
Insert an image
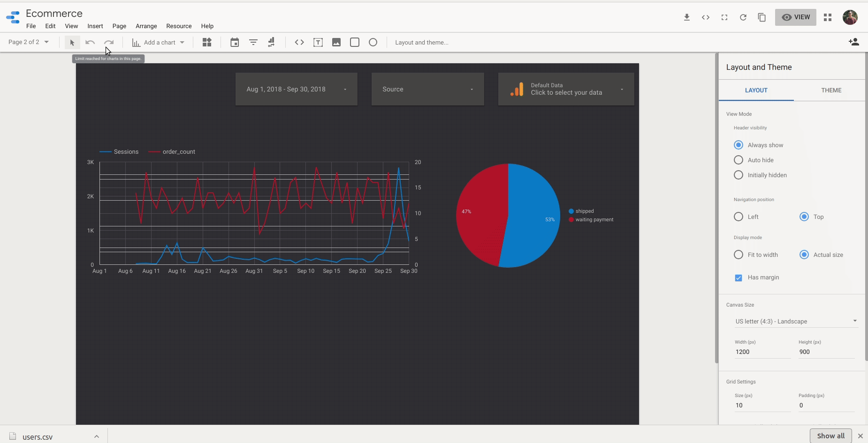coord(336,43)
